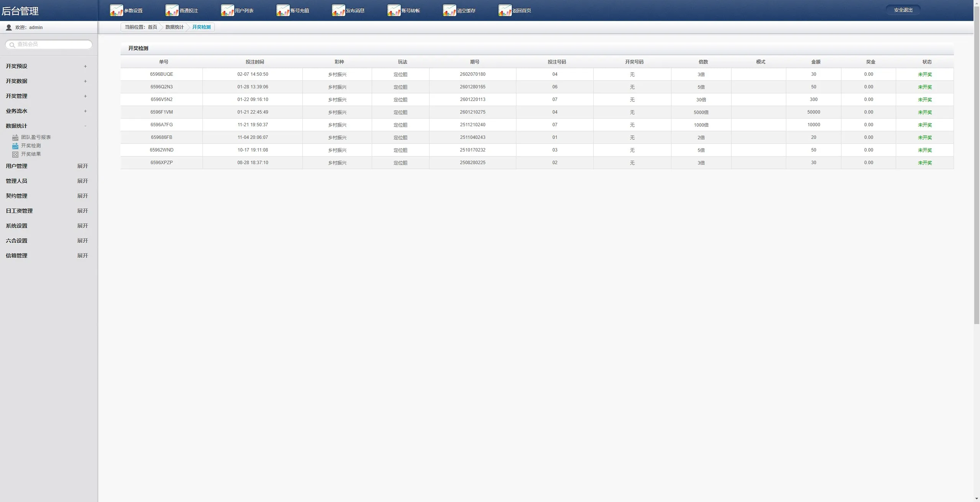Expand the 日工资管理 section
The height and width of the screenshot is (502, 980).
pyautogui.click(x=83, y=211)
